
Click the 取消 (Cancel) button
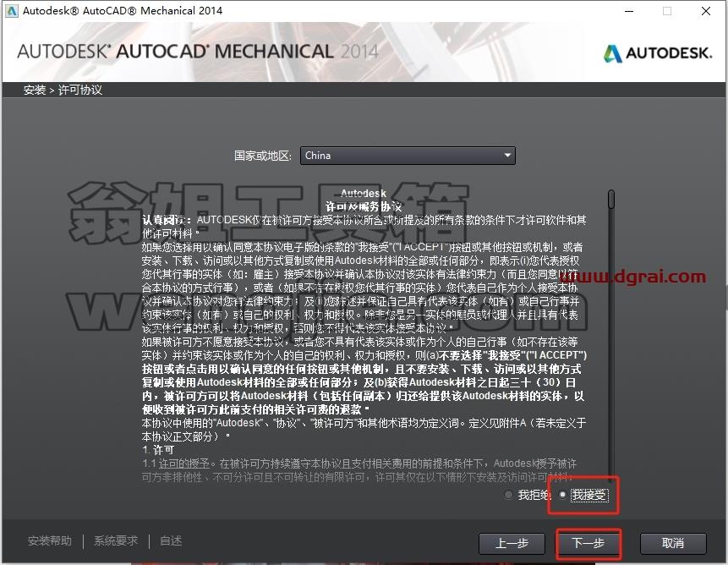click(x=673, y=543)
